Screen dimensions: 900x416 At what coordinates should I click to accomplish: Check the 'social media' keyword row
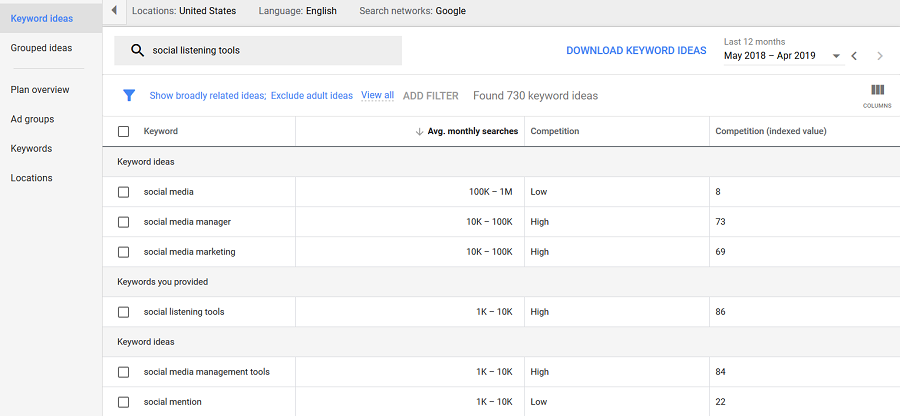(123, 192)
